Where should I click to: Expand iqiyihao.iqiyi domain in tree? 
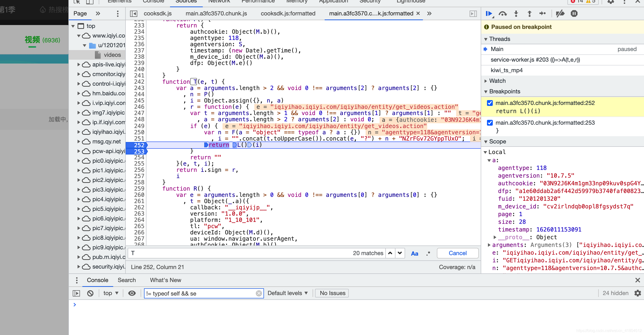tap(79, 132)
